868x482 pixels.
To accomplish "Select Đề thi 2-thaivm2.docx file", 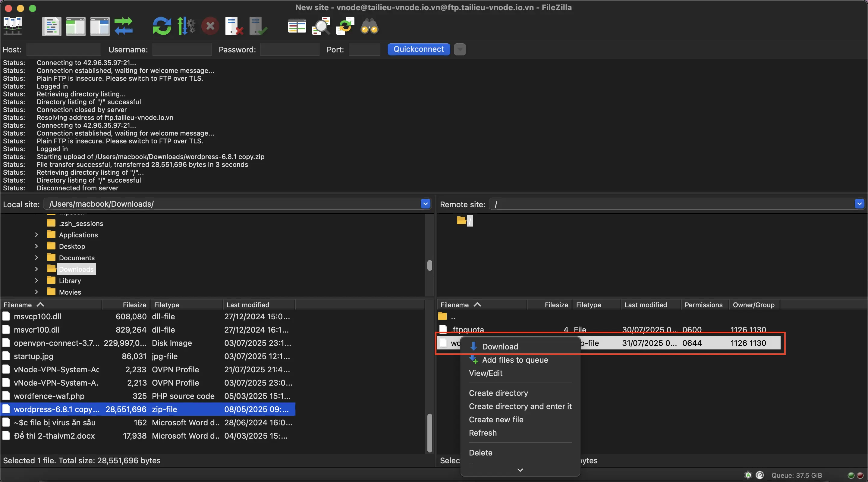I will [148, 436].
